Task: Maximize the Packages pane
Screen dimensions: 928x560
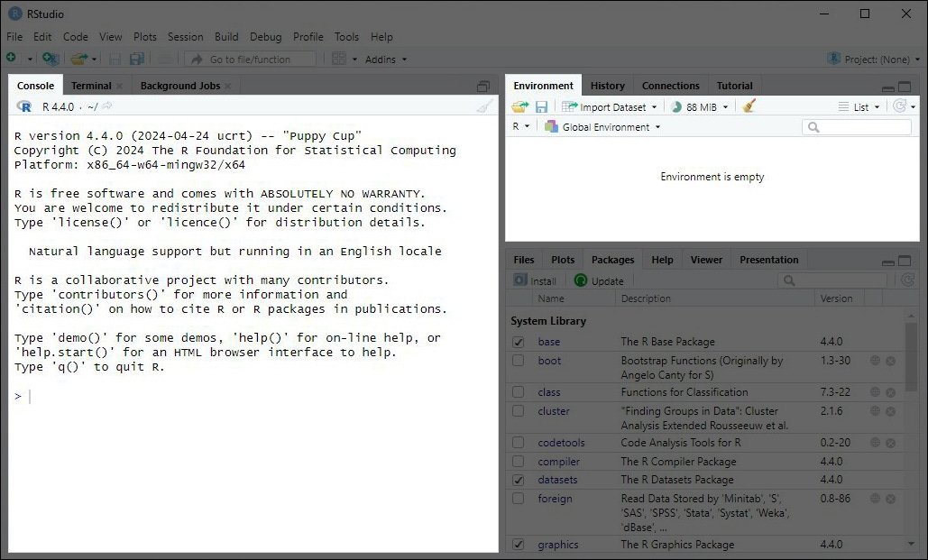Action: [x=905, y=261]
